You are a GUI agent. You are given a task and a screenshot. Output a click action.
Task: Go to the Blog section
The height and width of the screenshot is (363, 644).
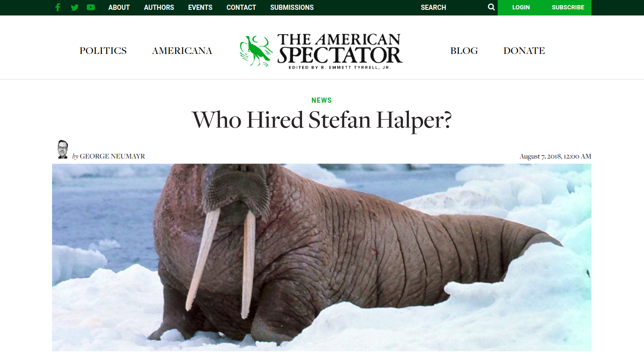(464, 51)
